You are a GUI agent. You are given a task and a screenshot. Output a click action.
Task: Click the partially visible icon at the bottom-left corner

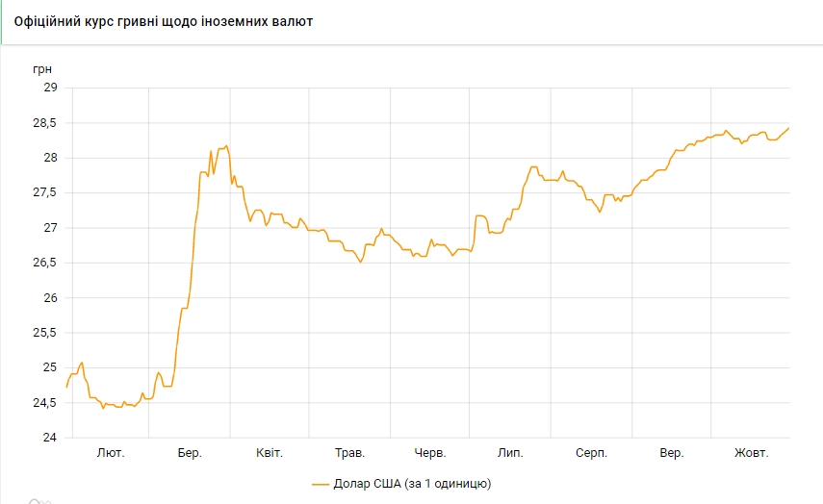tap(39, 500)
